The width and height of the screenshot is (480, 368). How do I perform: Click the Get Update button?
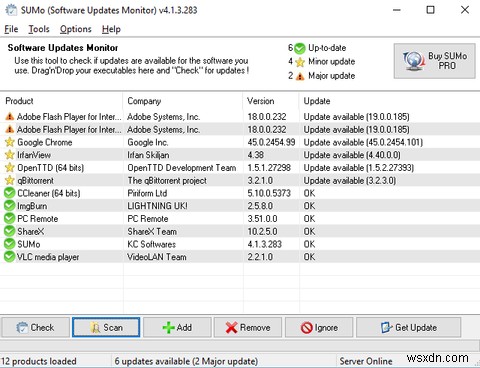(409, 327)
